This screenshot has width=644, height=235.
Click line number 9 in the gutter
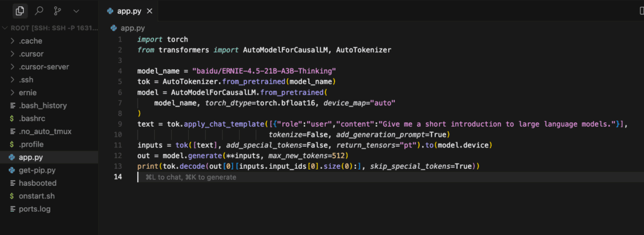point(119,124)
